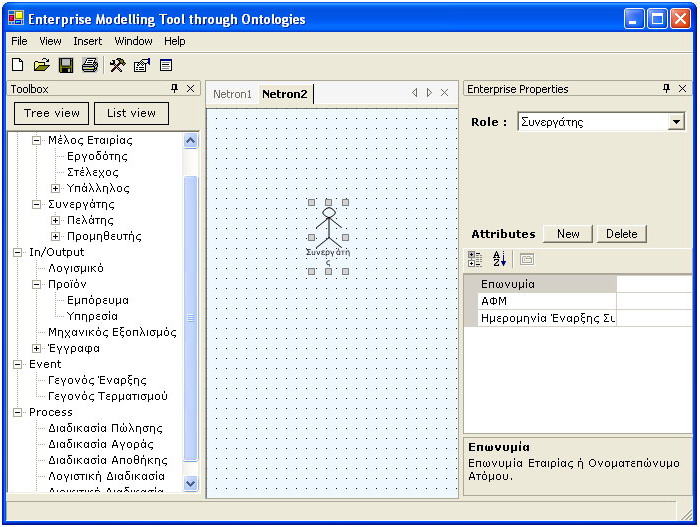Click the New attribute button

568,234
